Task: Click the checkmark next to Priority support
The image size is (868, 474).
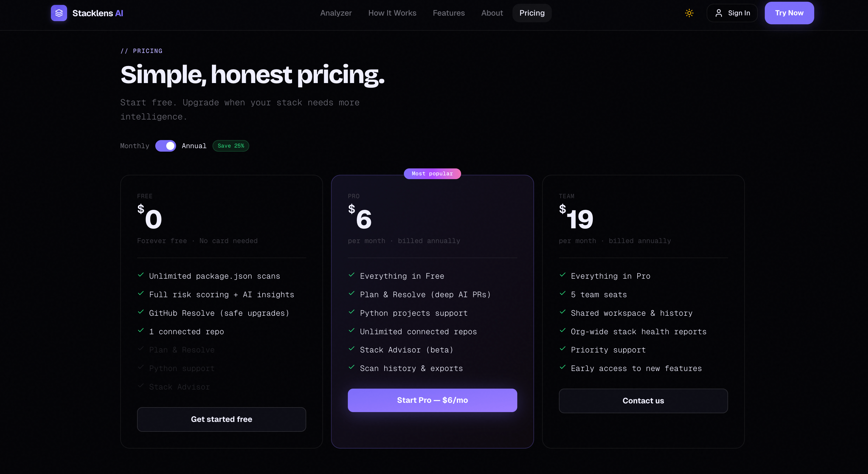Action: coord(562,349)
